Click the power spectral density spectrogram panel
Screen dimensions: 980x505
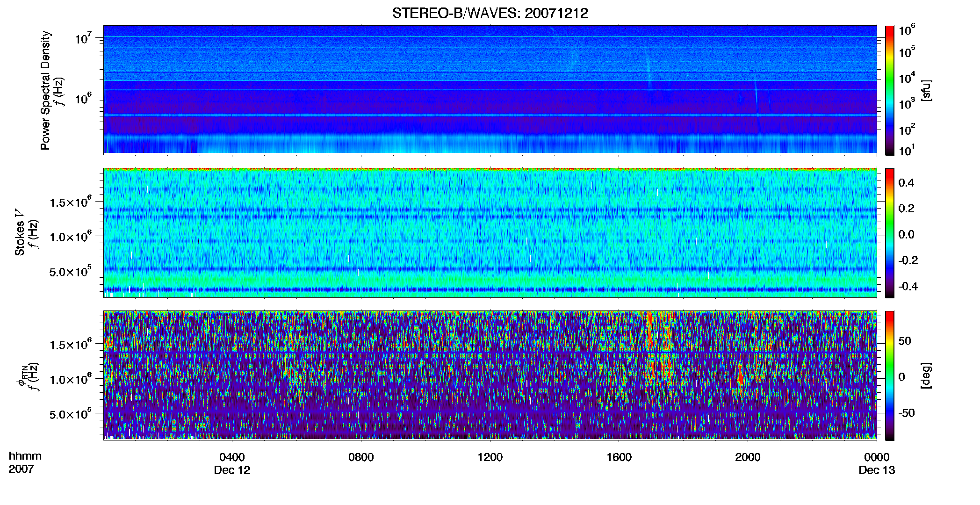[x=490, y=90]
